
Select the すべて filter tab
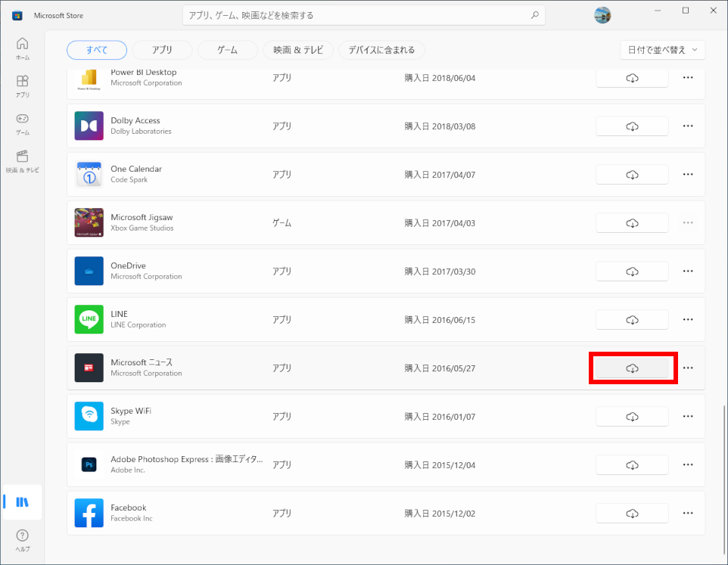click(97, 50)
